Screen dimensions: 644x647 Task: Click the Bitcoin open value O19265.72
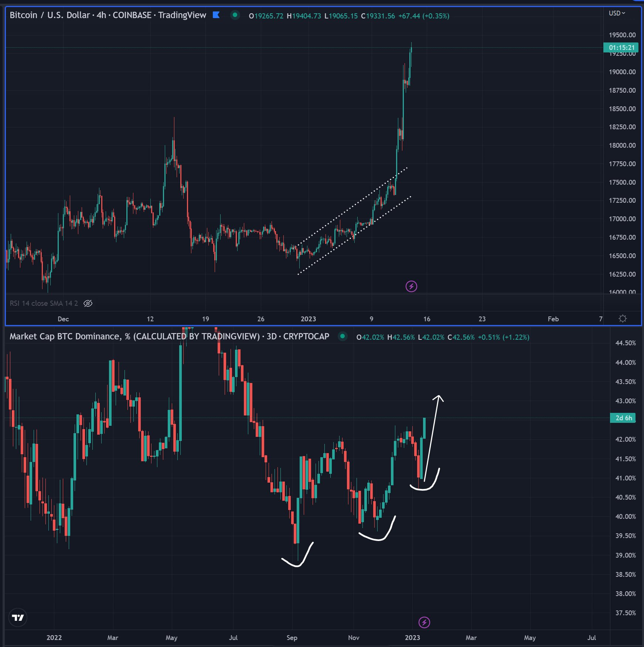tap(266, 16)
